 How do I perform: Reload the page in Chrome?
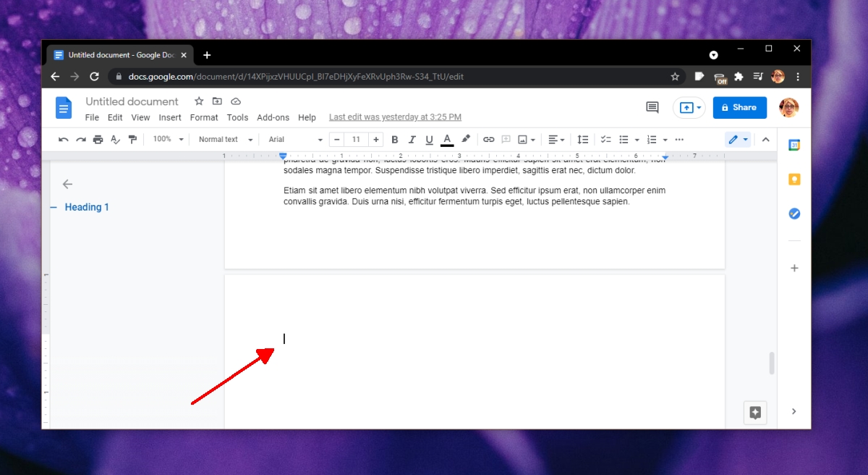point(94,76)
